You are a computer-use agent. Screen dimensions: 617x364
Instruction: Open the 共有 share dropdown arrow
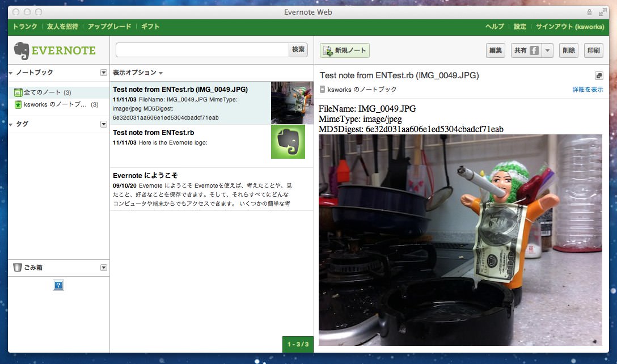[547, 50]
